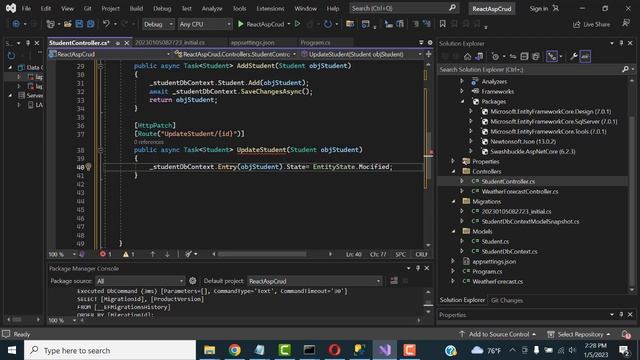The image size is (640, 360).
Task: Open the Package source All dropdown
Action: tap(140, 281)
